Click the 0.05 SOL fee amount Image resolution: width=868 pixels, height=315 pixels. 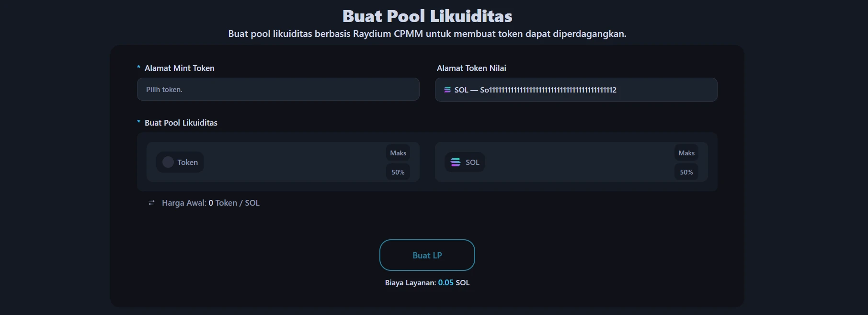446,283
